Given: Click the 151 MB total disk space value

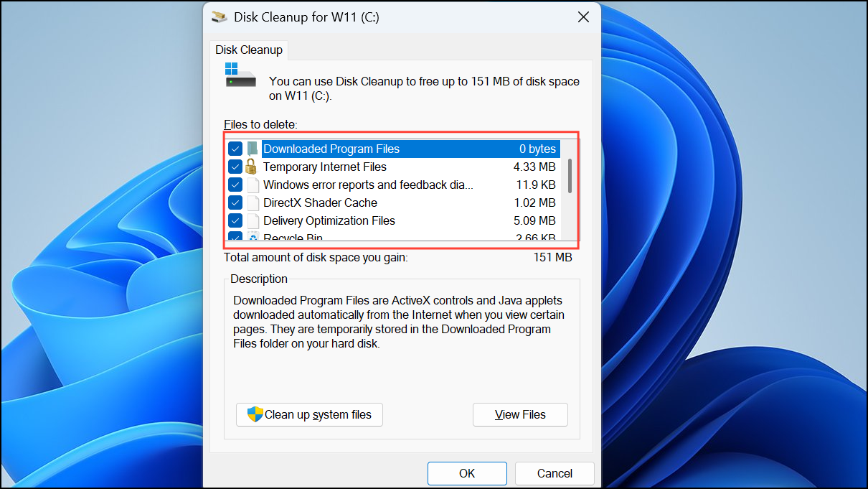Looking at the screenshot, I should (x=552, y=256).
